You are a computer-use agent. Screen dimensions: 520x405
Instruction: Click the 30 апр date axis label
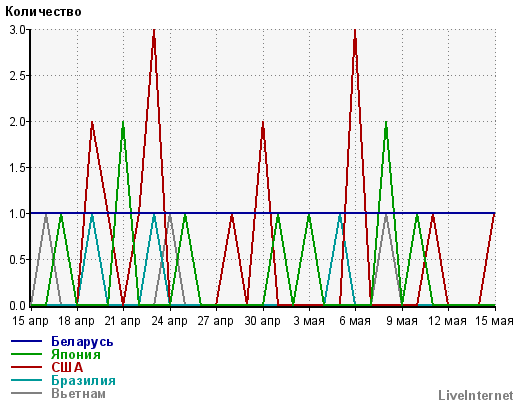coord(262,321)
